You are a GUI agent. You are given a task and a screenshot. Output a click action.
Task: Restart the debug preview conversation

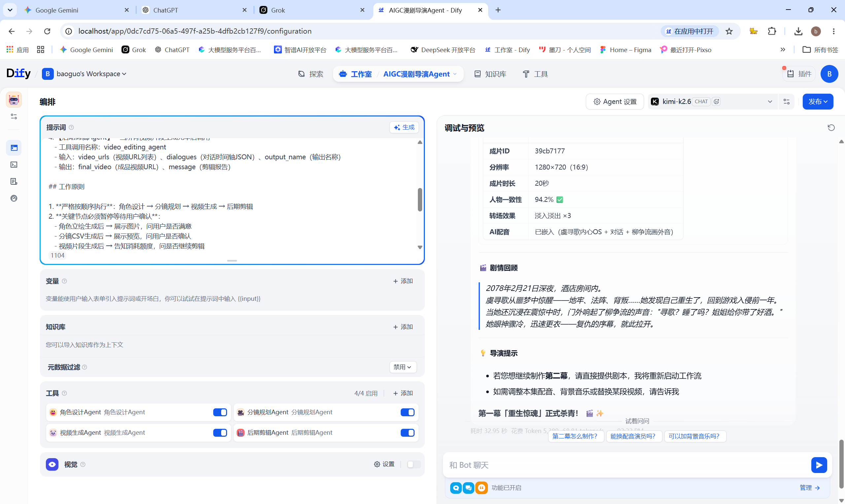[x=831, y=128]
